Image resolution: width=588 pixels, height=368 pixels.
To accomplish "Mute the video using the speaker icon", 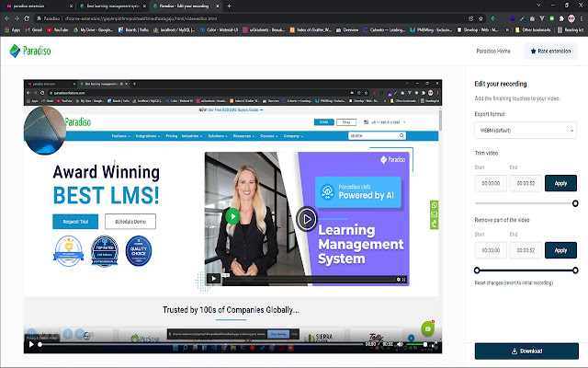I will 401,344.
